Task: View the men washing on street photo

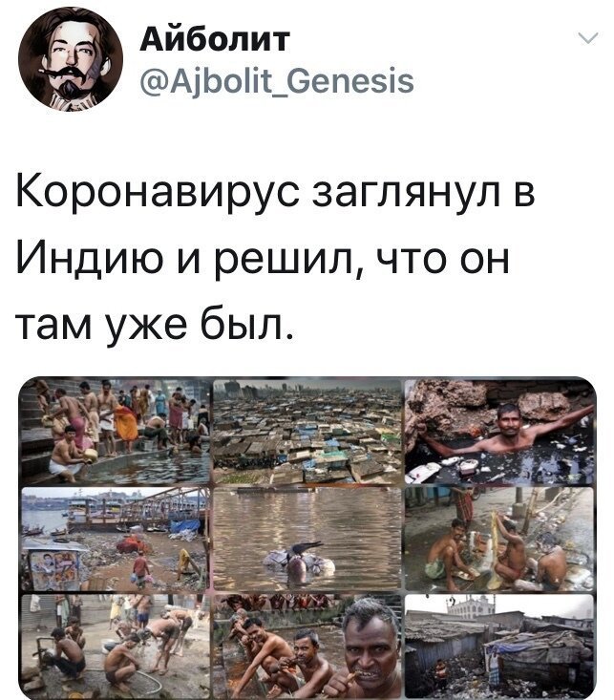Action: [499, 540]
